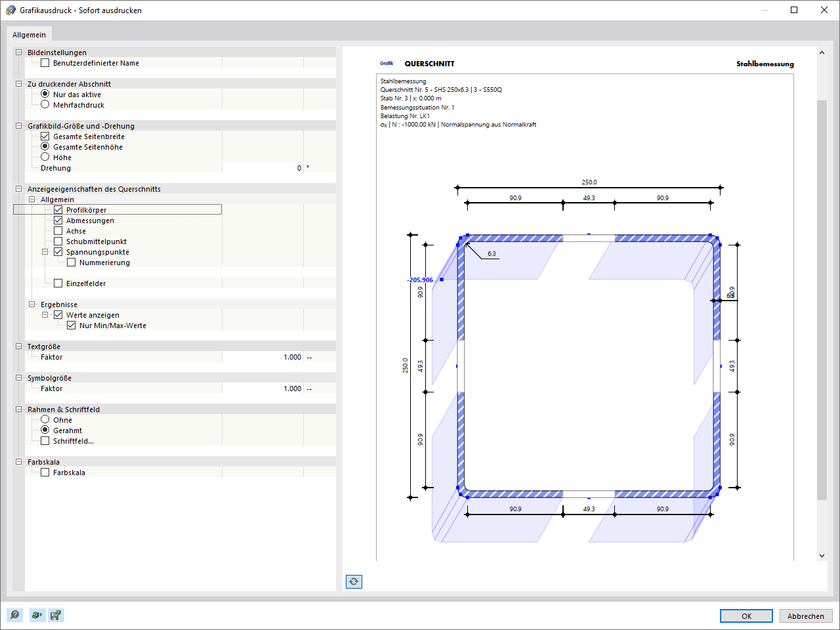
Task: Click the 'Querschnitt Nr. 5 - SHS 250x6.3' line
Action: pos(441,90)
